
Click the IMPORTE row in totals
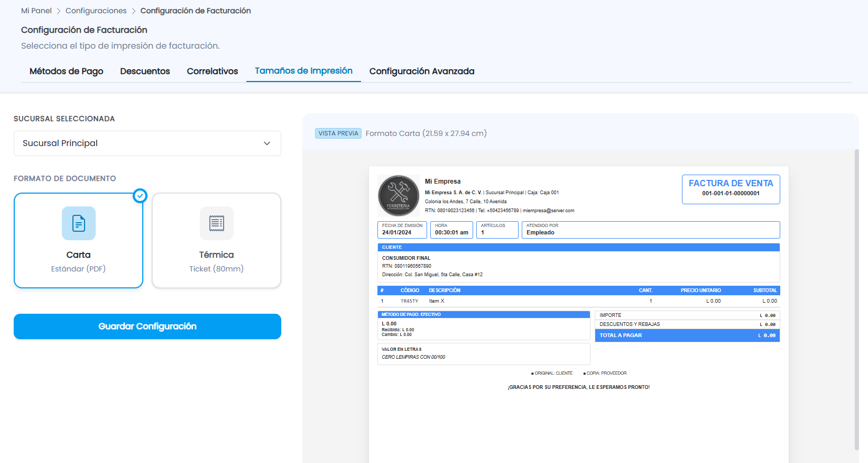pyautogui.click(x=687, y=315)
